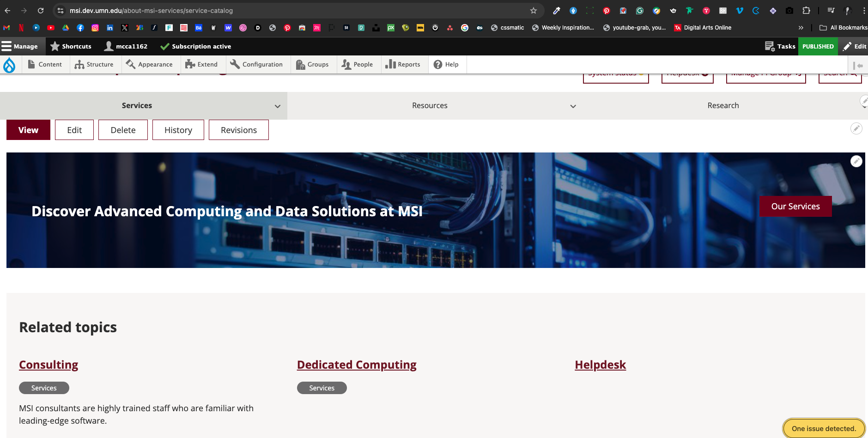This screenshot has width=868, height=438.
Task: Open the Configuration admin menu
Action: coord(256,65)
